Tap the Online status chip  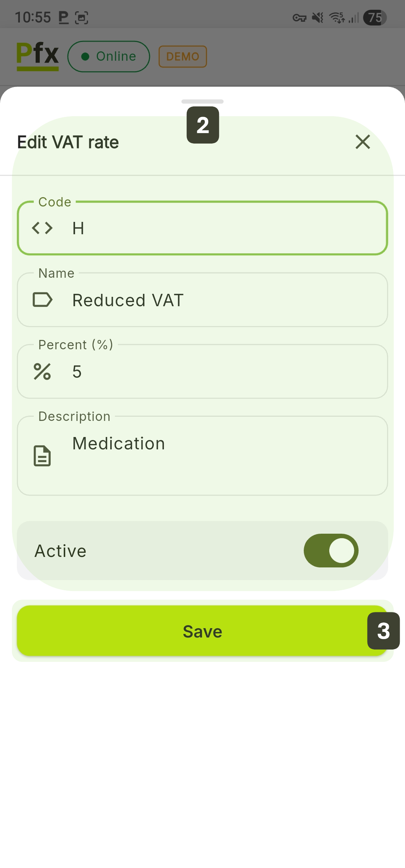tap(109, 57)
